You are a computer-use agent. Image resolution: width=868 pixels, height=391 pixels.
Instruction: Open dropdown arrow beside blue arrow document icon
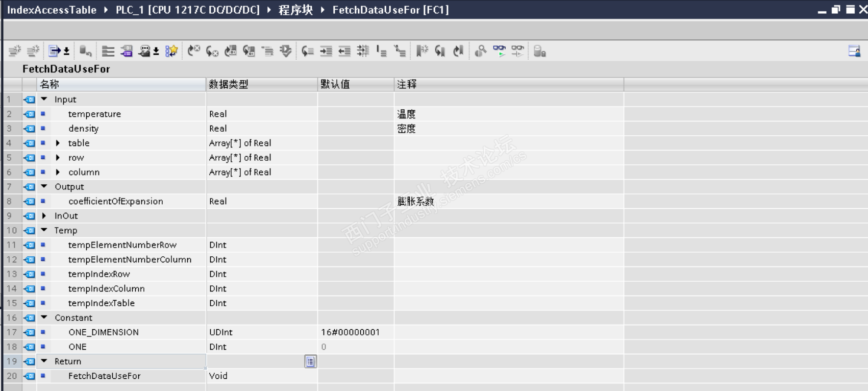pos(66,51)
